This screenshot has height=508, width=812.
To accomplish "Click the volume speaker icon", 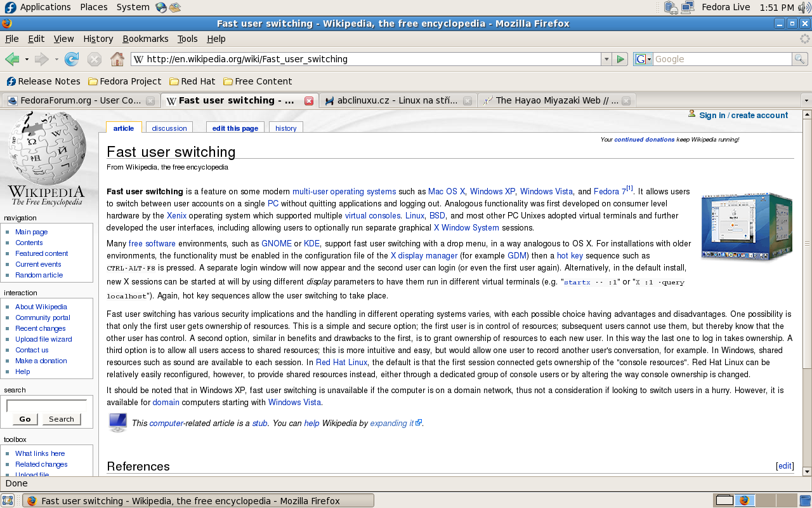I will point(804,8).
